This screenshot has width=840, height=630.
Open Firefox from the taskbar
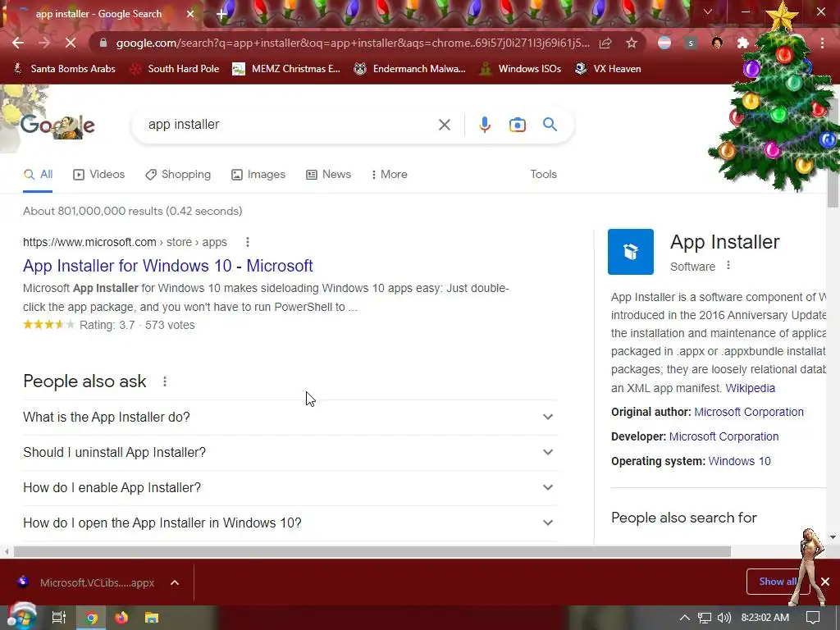coord(121,618)
